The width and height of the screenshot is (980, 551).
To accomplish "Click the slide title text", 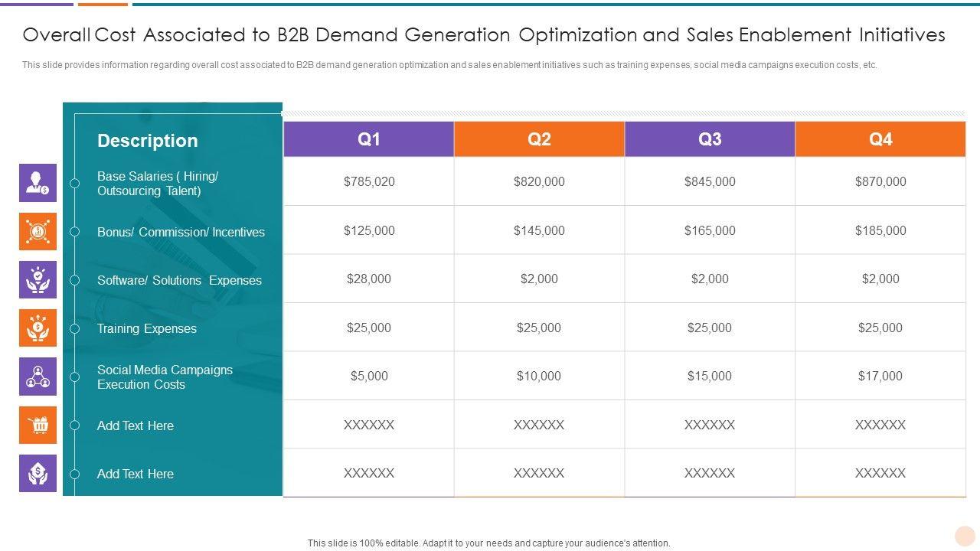I will coord(484,35).
